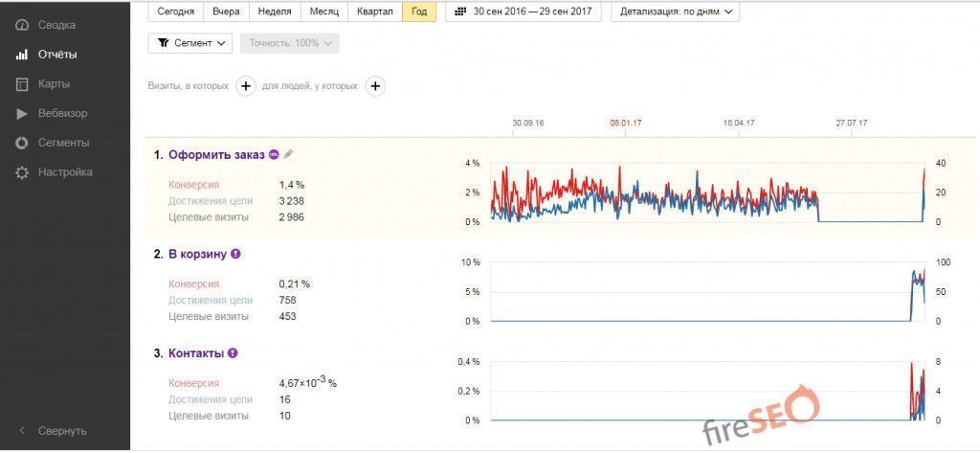Click the purple info icon next to Контакты
The width and height of the screenshot is (980, 453).
[x=233, y=353]
